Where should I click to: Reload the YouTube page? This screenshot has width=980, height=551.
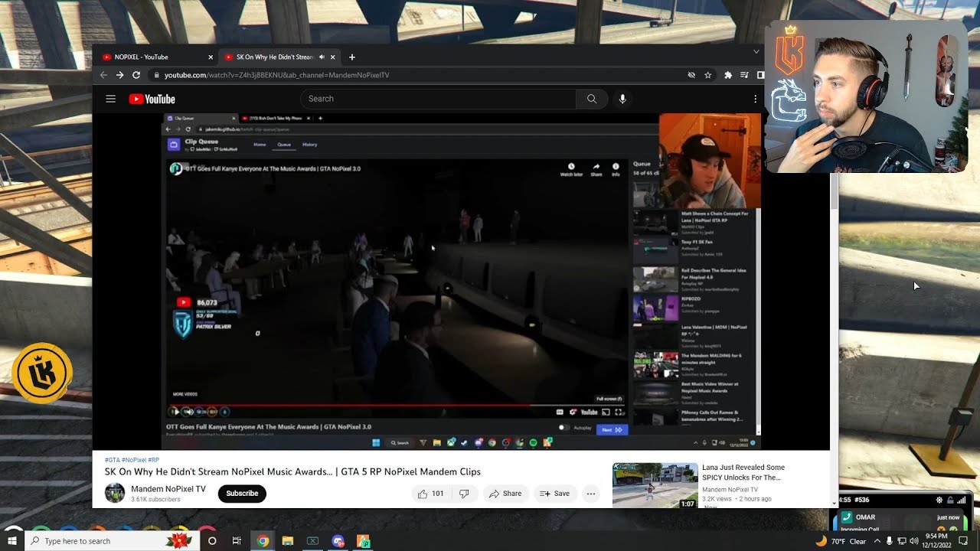click(136, 75)
